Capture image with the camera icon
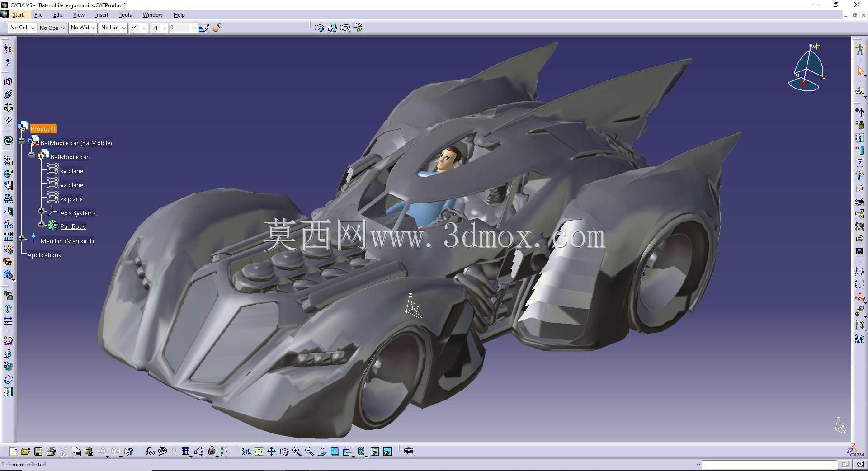This screenshot has height=471, width=868. click(409, 451)
